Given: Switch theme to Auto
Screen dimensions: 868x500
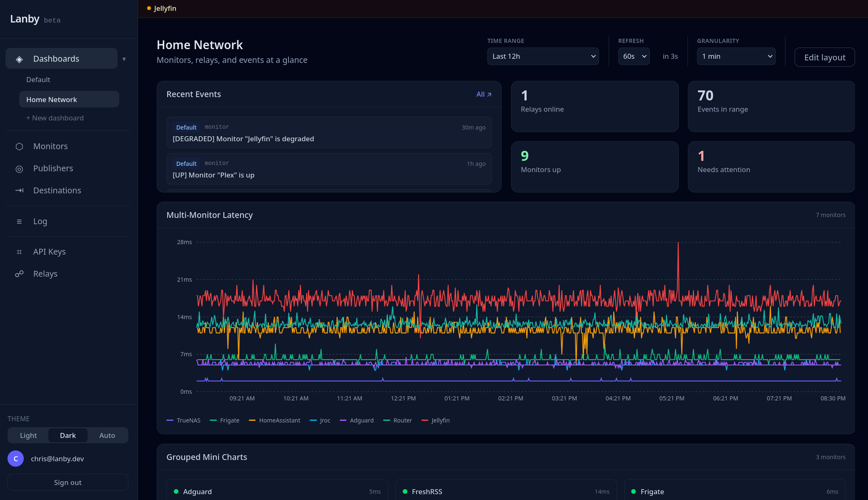Looking at the screenshot, I should (x=107, y=435).
